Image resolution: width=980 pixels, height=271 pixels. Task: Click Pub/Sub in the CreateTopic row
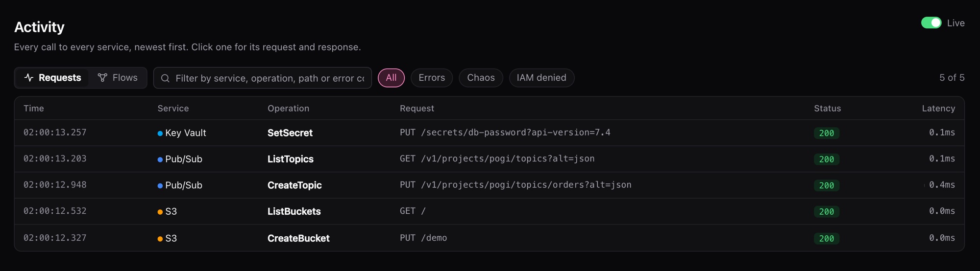184,185
